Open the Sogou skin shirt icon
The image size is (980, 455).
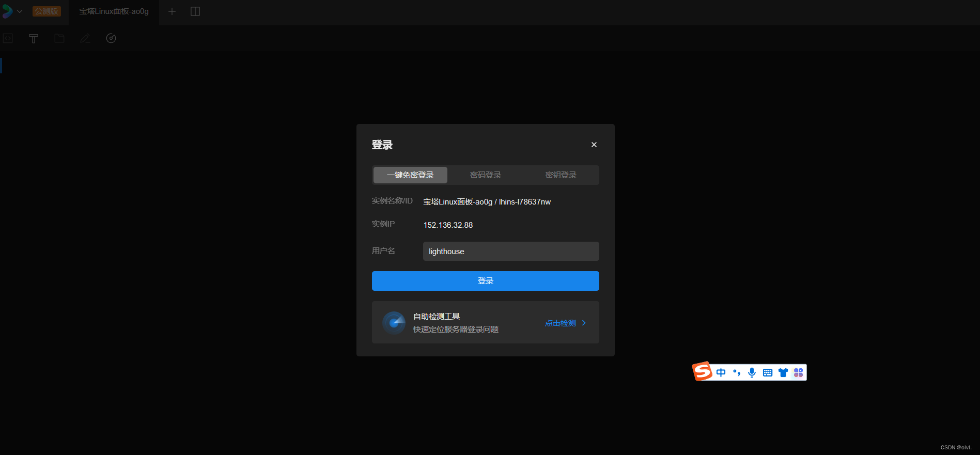(x=783, y=372)
